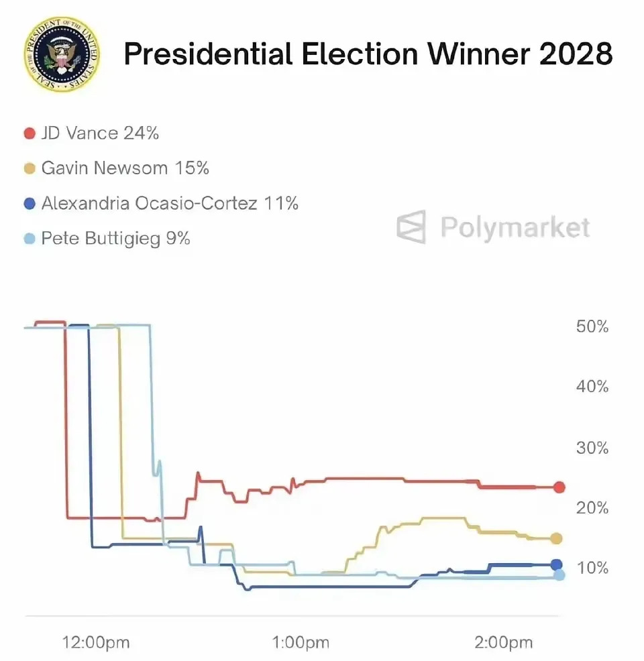
Task: Click the light blue Buttigieg legend dot
Action: 29,239
